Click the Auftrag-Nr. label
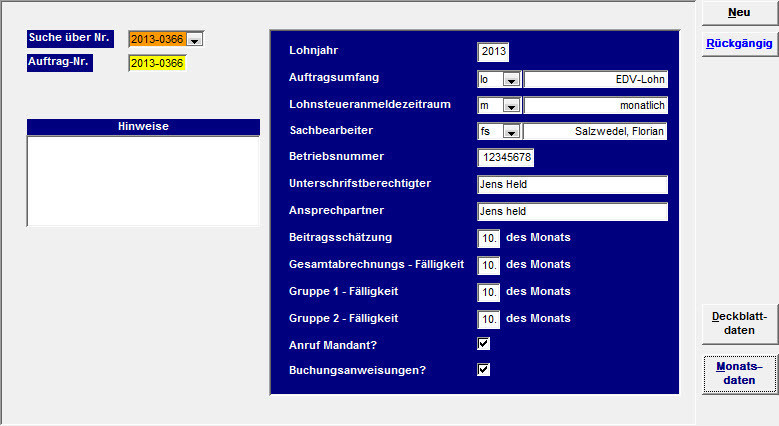779x426 pixels. click(x=60, y=63)
